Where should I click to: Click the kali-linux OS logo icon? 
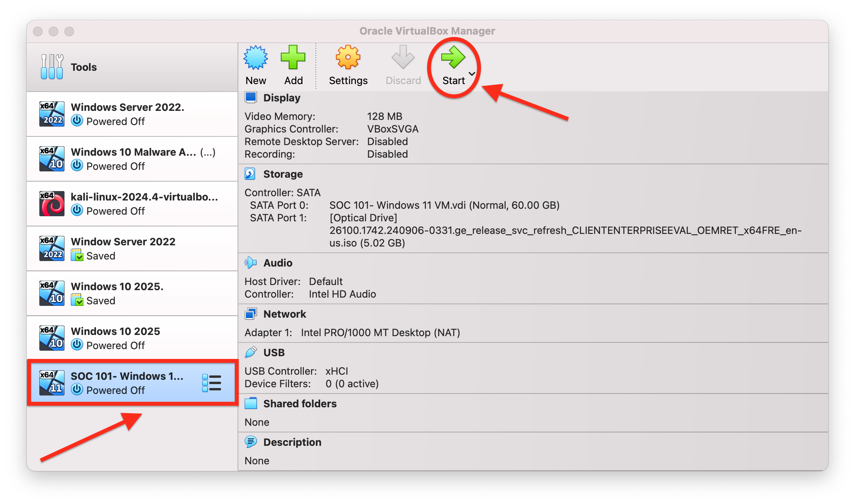52,204
